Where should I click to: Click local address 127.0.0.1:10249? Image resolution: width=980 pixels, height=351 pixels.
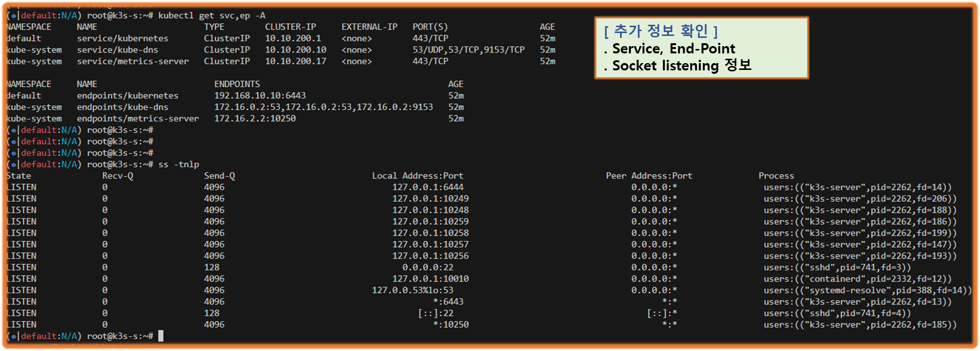pyautogui.click(x=430, y=199)
